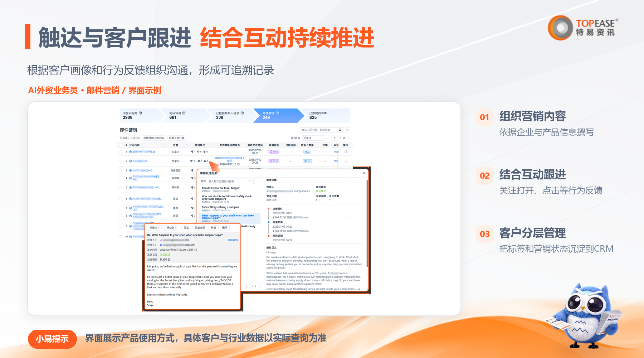Open row 2 action dots menu

346,161
